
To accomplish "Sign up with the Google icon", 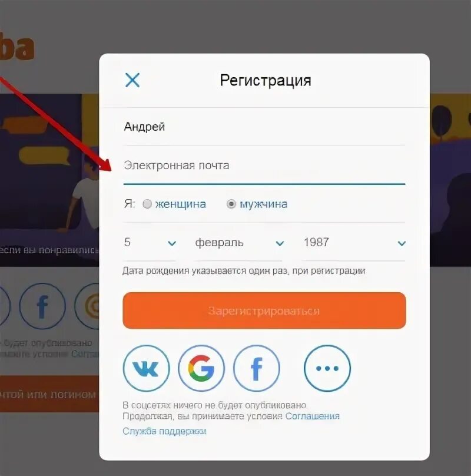I will pos(201,368).
